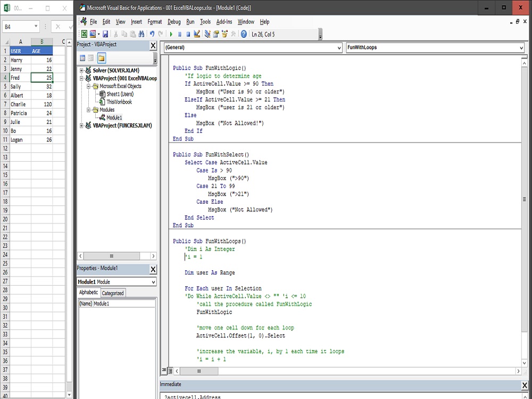Viewport: 532px width, 399px height.
Task: Close the Project Explorer panel
Action: pyautogui.click(x=153, y=44)
